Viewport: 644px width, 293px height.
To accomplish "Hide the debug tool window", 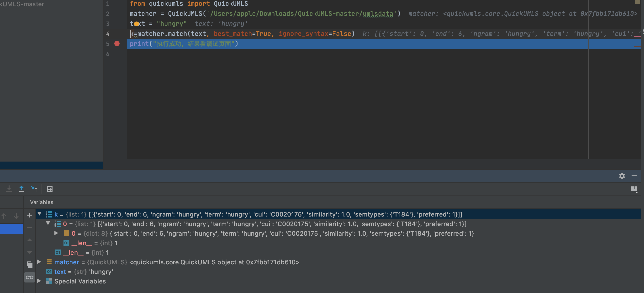I will tap(634, 176).
